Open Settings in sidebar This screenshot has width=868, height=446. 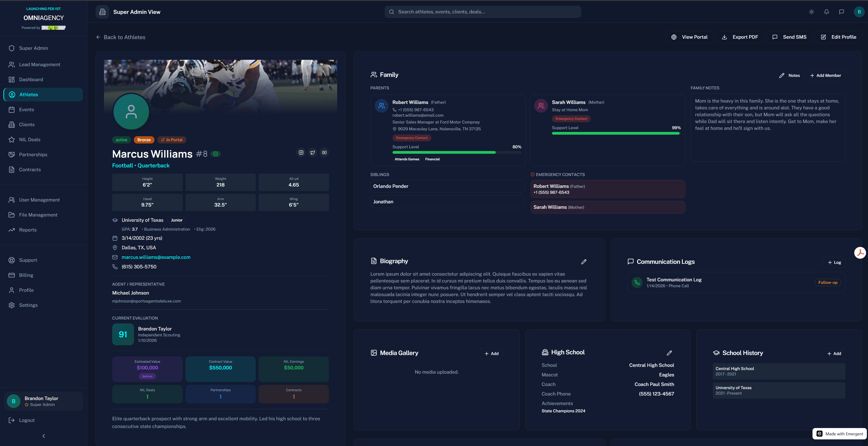tap(43, 305)
